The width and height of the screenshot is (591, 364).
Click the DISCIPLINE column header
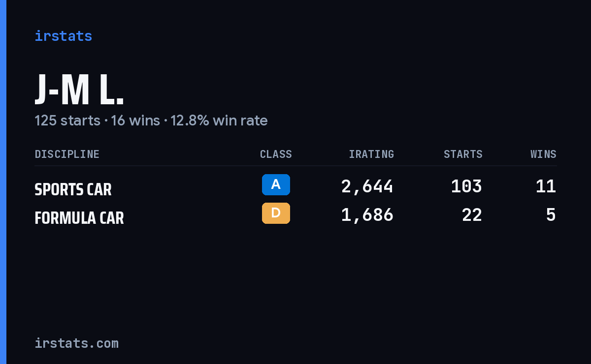(x=67, y=154)
